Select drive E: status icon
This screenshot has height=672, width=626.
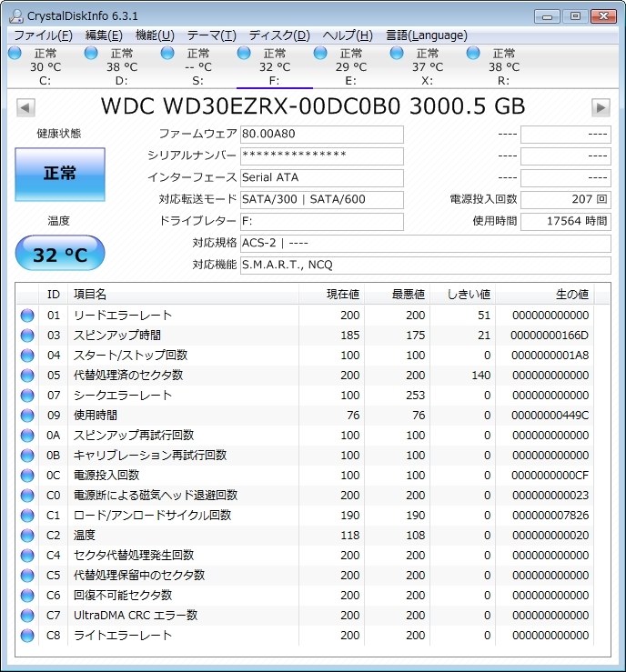coord(320,53)
